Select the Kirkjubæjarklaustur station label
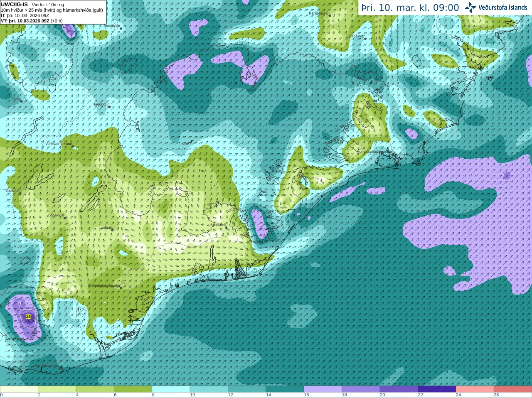This screenshot has width=532, height=398. click(104, 285)
